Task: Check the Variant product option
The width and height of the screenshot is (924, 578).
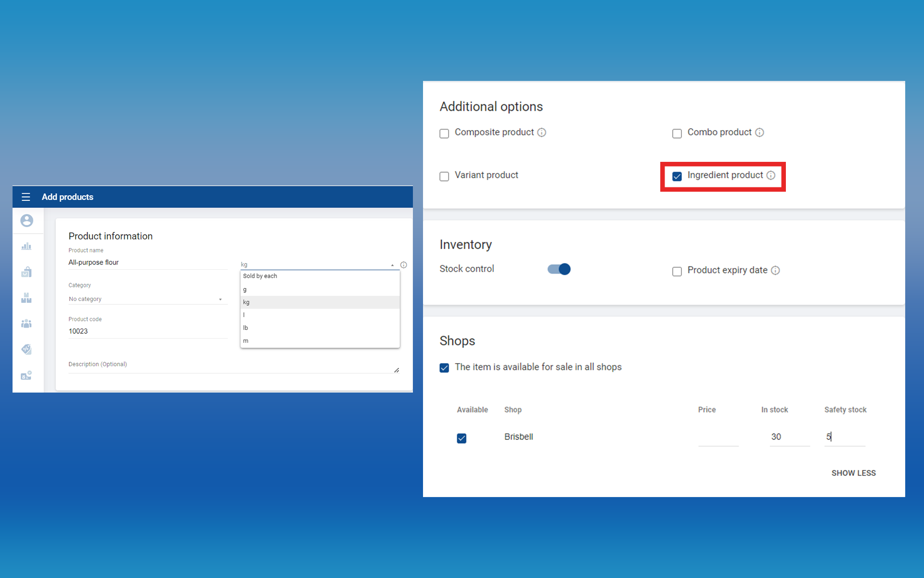Action: point(444,176)
